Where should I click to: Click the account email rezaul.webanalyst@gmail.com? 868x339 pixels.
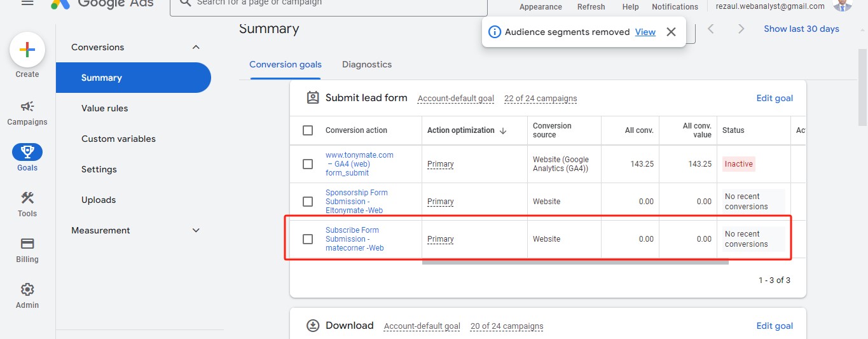(x=770, y=6)
